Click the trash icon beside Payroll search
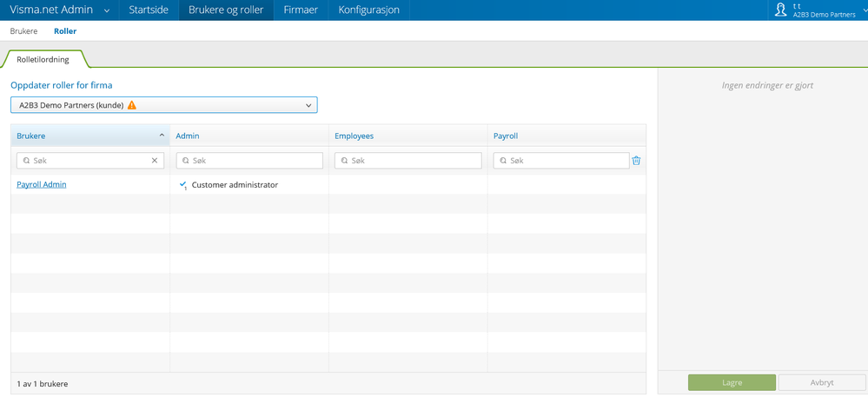Viewport: 868px width, 404px height. (636, 161)
